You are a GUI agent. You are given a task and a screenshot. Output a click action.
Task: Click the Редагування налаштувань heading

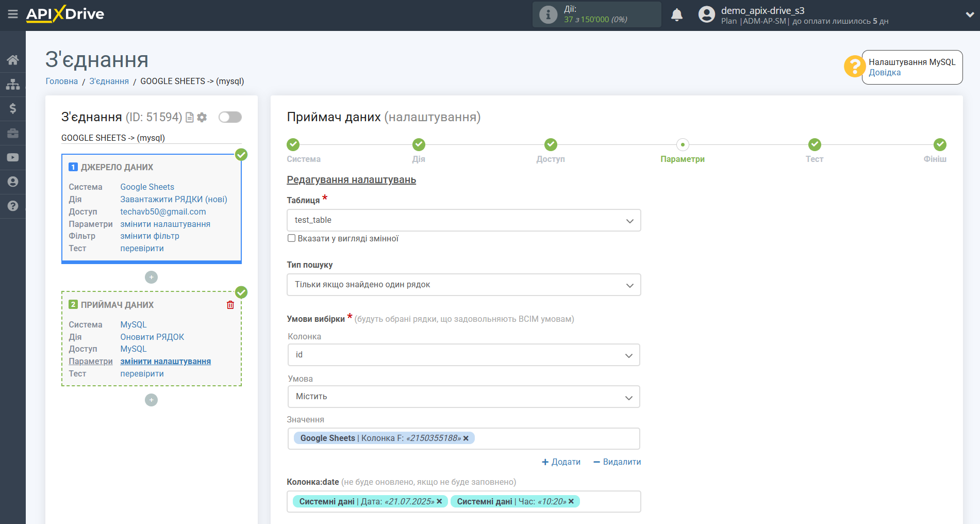[352, 179]
